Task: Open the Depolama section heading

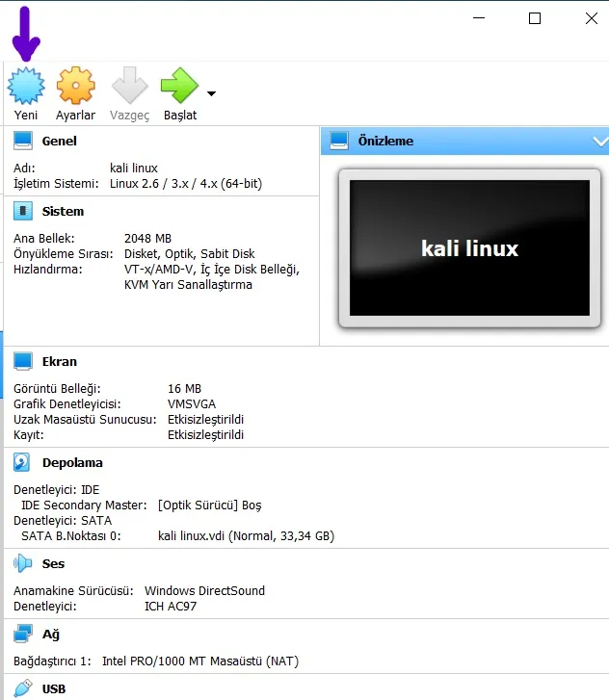Action: pos(72,462)
